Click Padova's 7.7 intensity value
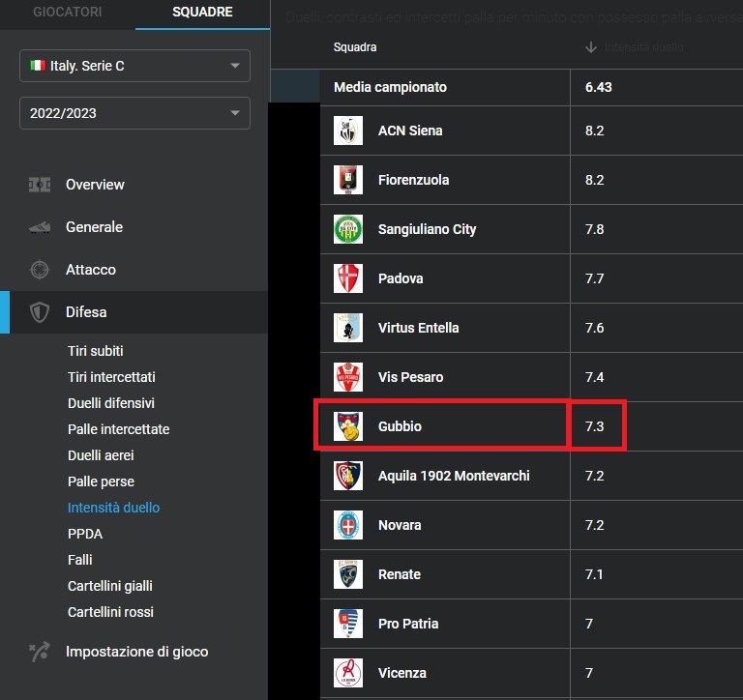The image size is (743, 700). [594, 278]
